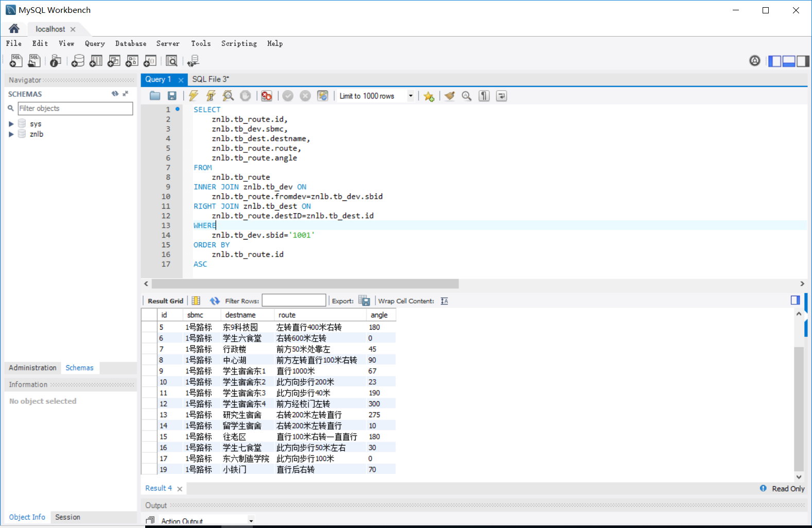Create a new stored procedure icon
812x528 pixels.
132,61
